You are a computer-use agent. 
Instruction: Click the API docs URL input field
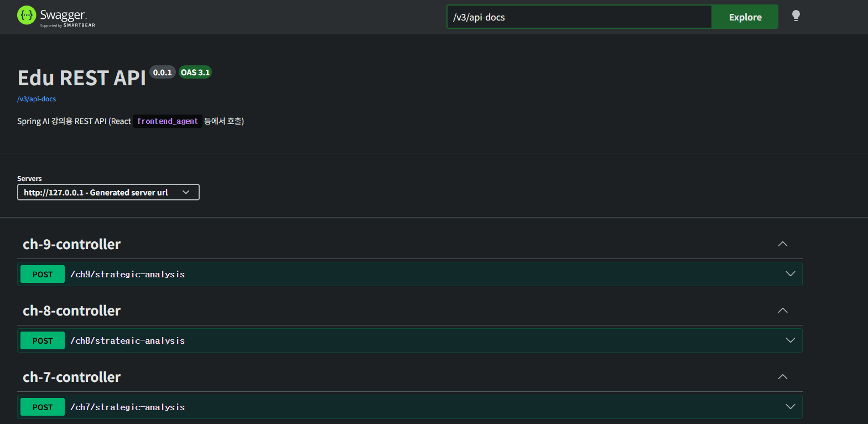(x=579, y=17)
